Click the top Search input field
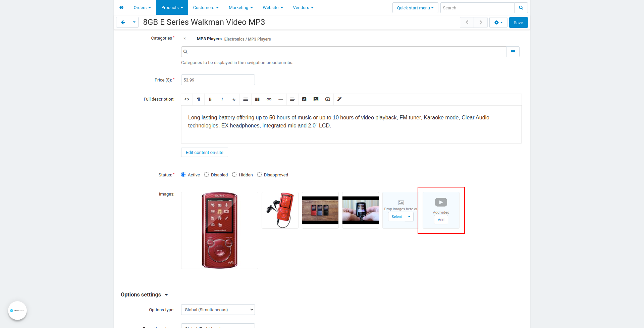Viewport: 644px width, 328px height. (x=477, y=8)
